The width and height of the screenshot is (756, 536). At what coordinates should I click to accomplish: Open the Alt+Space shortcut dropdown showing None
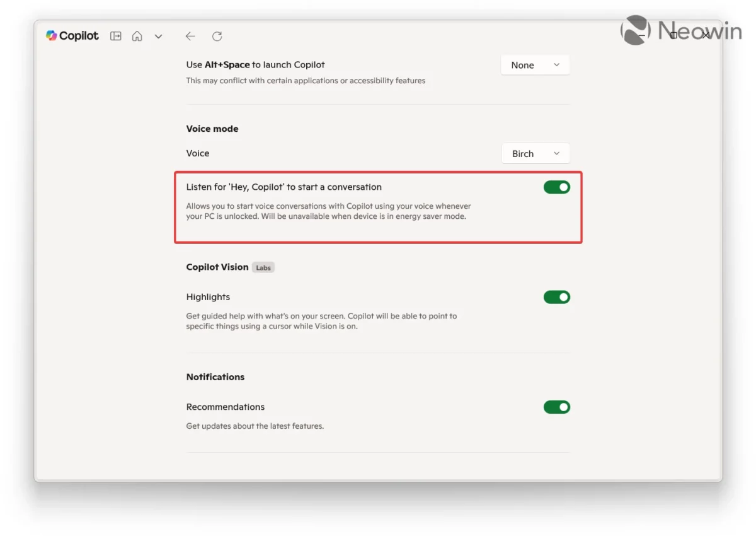(x=535, y=65)
